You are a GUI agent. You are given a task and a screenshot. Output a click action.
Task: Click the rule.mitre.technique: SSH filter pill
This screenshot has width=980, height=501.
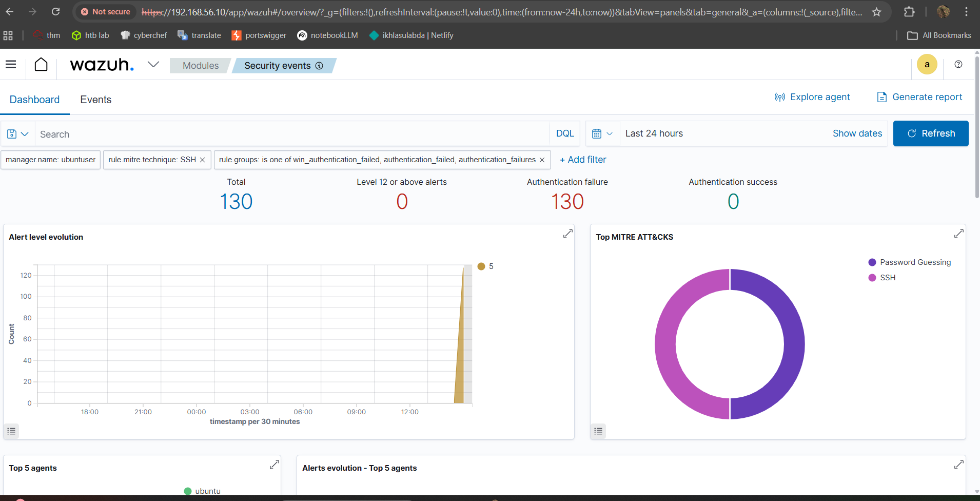[x=152, y=160]
